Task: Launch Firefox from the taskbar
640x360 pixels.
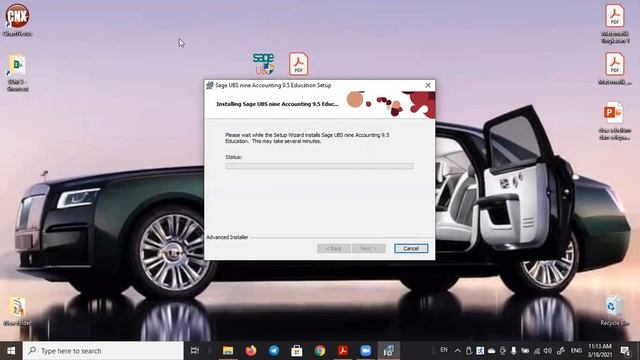Action: coord(251,351)
